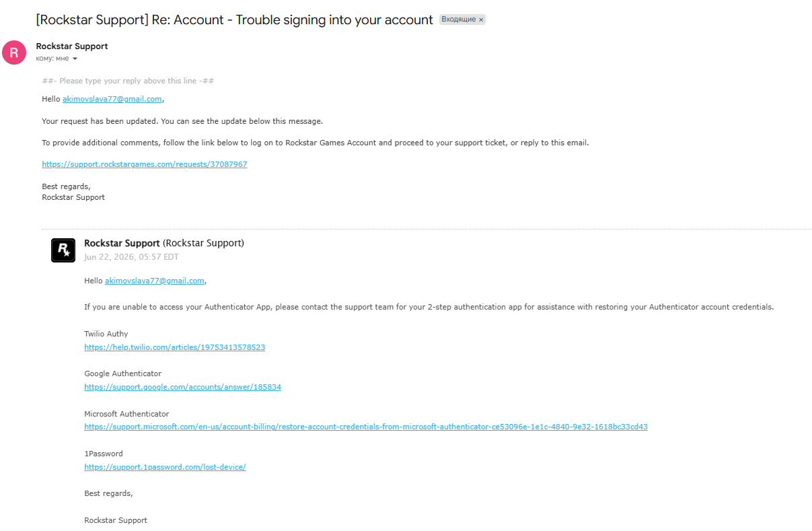Click the Rockstar Games logo icon
812x531 pixels.
tap(63, 250)
